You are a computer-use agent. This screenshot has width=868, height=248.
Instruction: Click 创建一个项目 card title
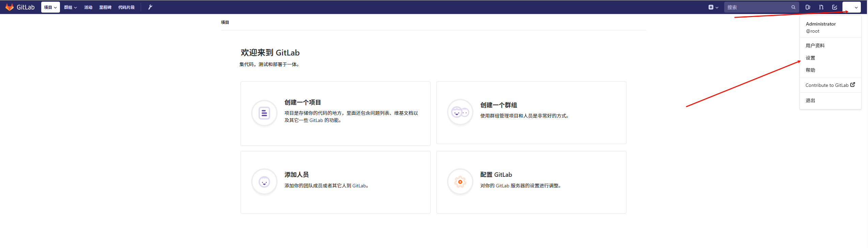point(303,102)
